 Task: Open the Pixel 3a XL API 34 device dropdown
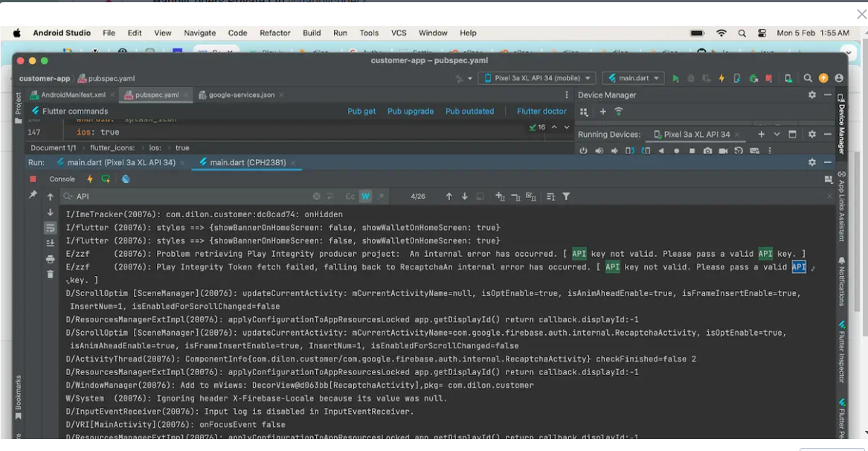539,78
